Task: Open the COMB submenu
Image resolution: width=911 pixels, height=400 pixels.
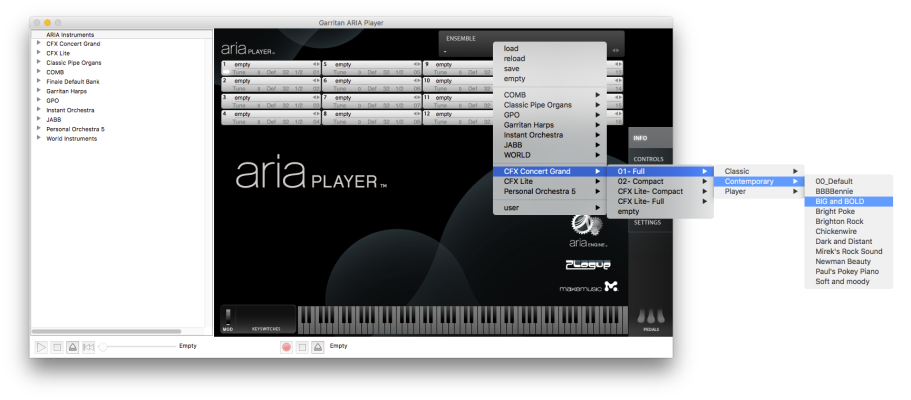Action: coord(550,95)
